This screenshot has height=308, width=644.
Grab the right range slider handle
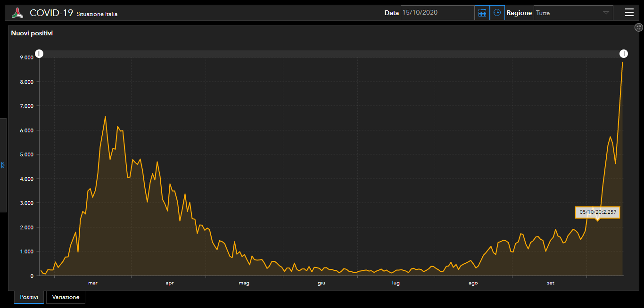coord(623,54)
